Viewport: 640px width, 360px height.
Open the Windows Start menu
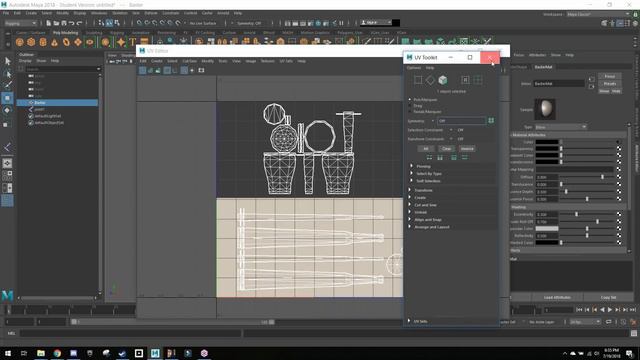coord(8,353)
